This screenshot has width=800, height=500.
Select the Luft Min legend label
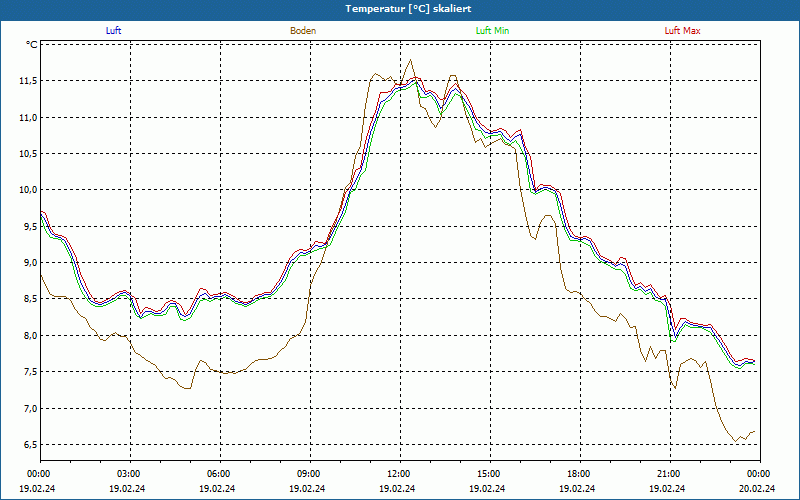coord(493,31)
